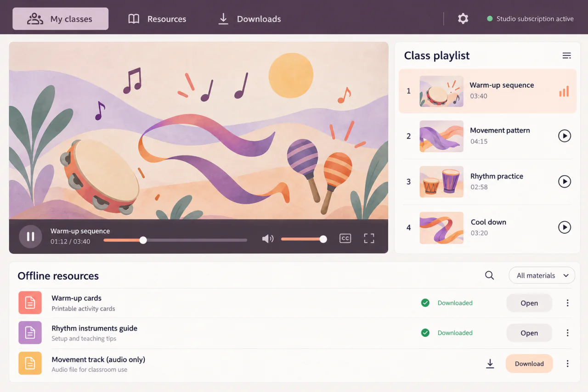The image size is (588, 392).
Task: Play the Cool down track
Action: coord(565,227)
